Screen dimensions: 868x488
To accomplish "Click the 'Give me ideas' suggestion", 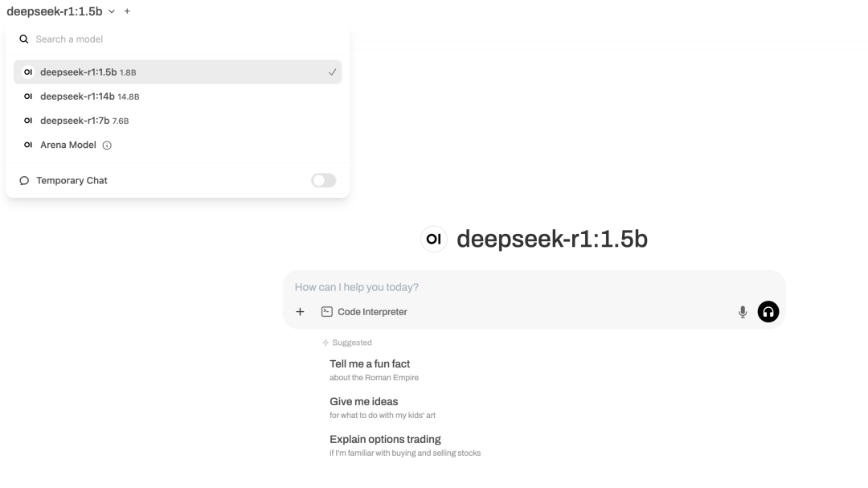I will 364,402.
